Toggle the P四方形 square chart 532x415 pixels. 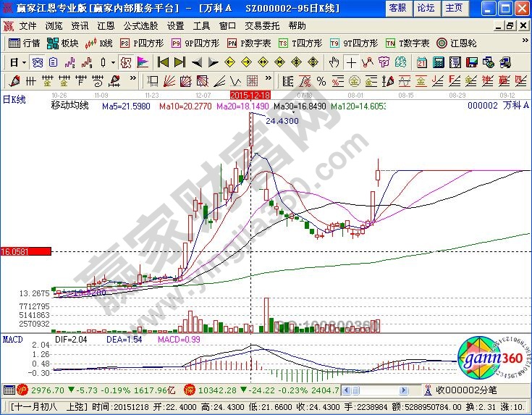[140, 43]
